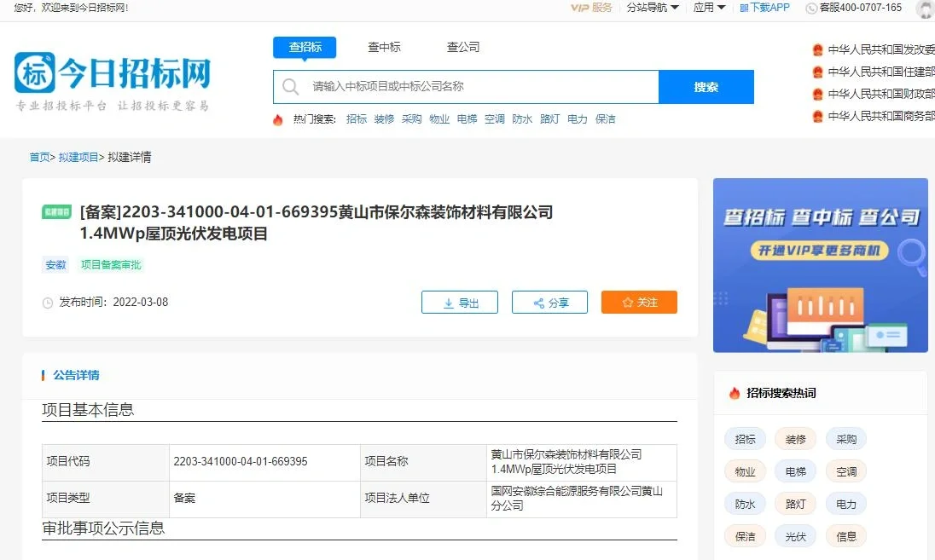Click the 装修 pill in 招标搜索热词
Screen dimensions: 935x560
click(x=795, y=440)
